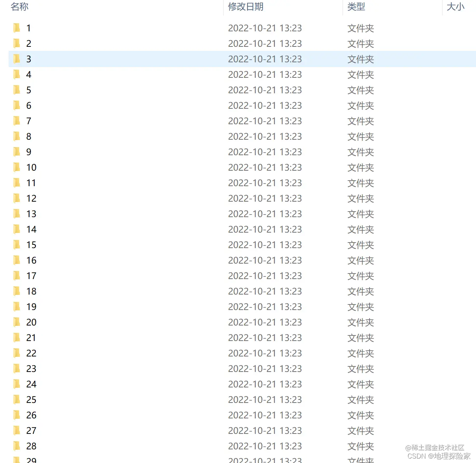Click the modified date of folder 10

click(265, 167)
